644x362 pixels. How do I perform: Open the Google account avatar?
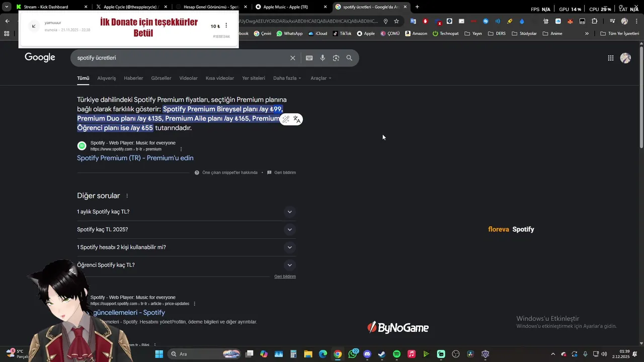click(625, 58)
